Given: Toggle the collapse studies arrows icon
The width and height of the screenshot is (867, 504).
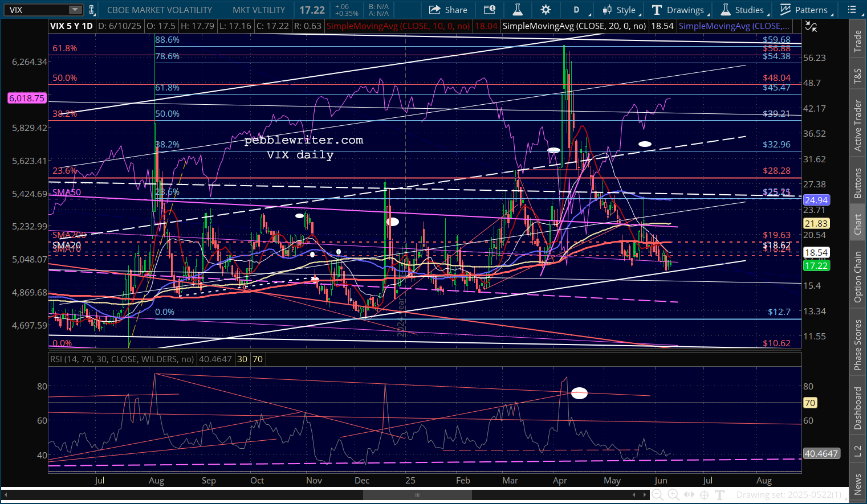Looking at the screenshot, I should [811, 26].
